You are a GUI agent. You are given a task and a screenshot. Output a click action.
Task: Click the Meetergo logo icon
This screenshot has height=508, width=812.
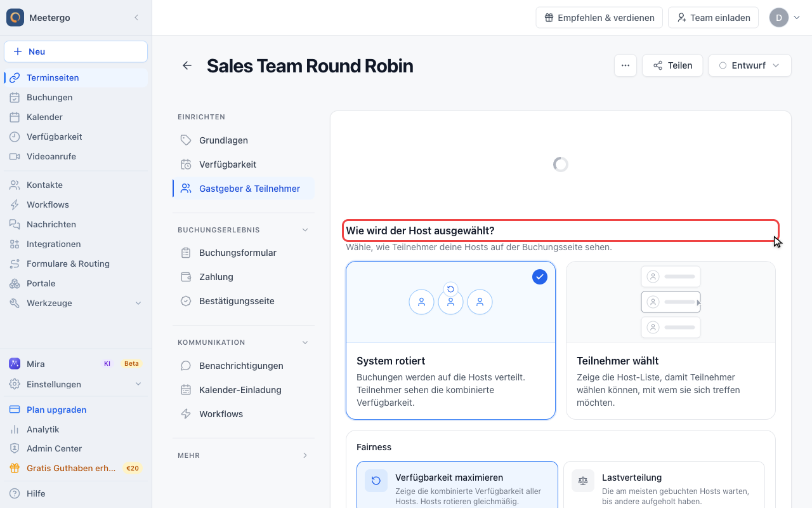coord(15,18)
